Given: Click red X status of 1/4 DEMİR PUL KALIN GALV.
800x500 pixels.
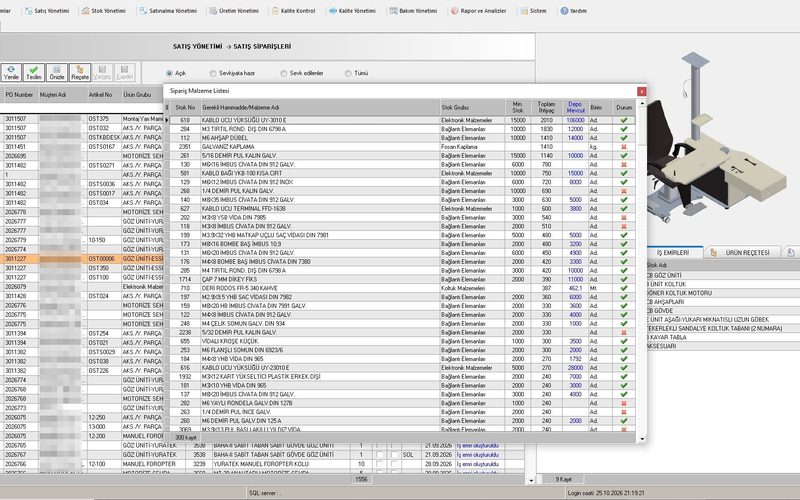Looking at the screenshot, I should pos(623,191).
